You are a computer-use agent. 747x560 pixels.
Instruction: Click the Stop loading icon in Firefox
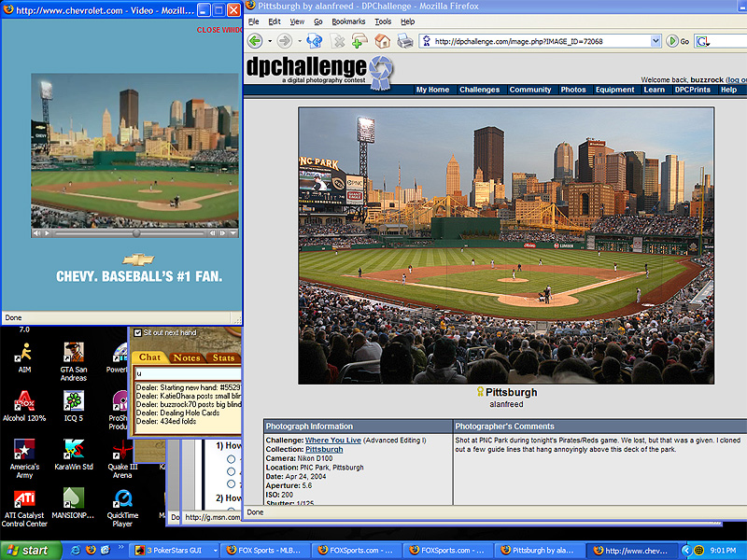tap(338, 41)
